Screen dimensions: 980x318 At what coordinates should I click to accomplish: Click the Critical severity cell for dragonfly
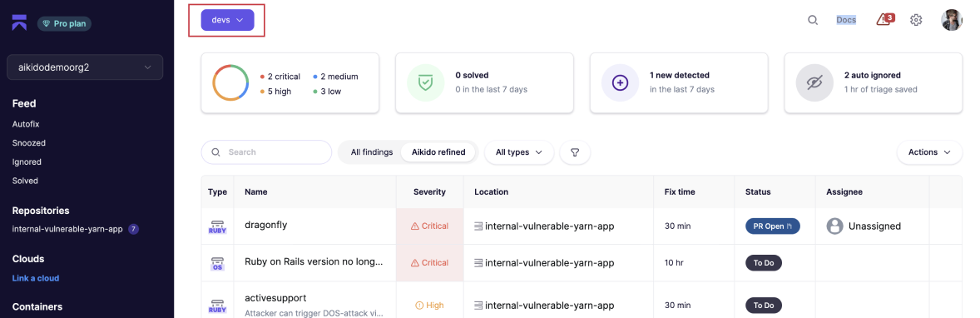tap(430, 226)
